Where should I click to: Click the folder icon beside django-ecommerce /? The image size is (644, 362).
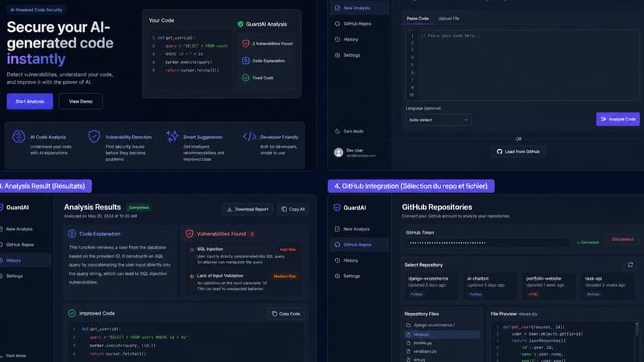coord(408,325)
